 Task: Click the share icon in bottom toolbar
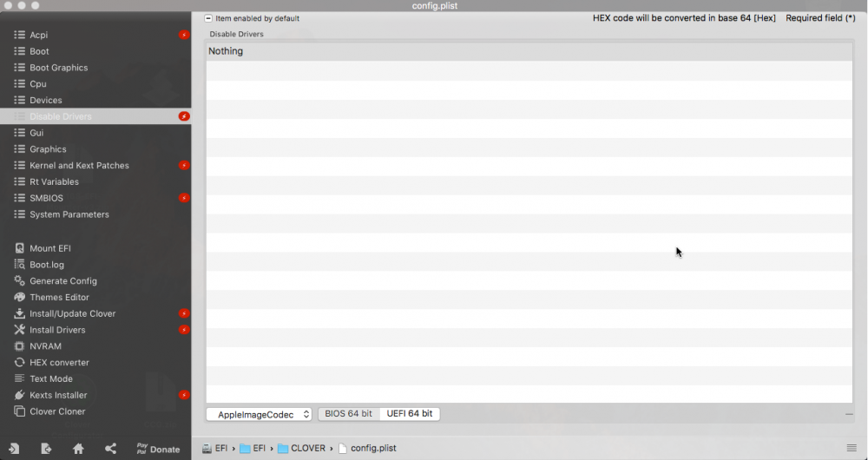110,449
